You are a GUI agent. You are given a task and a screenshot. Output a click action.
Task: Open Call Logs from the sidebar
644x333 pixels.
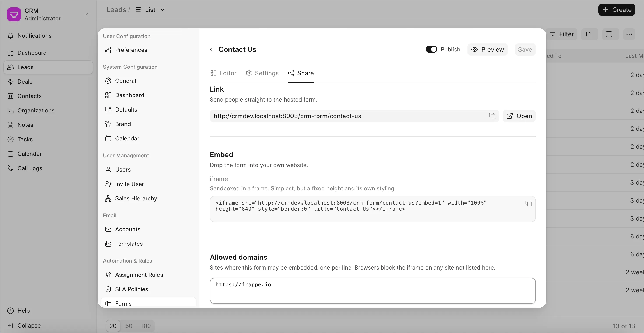pyautogui.click(x=48, y=168)
